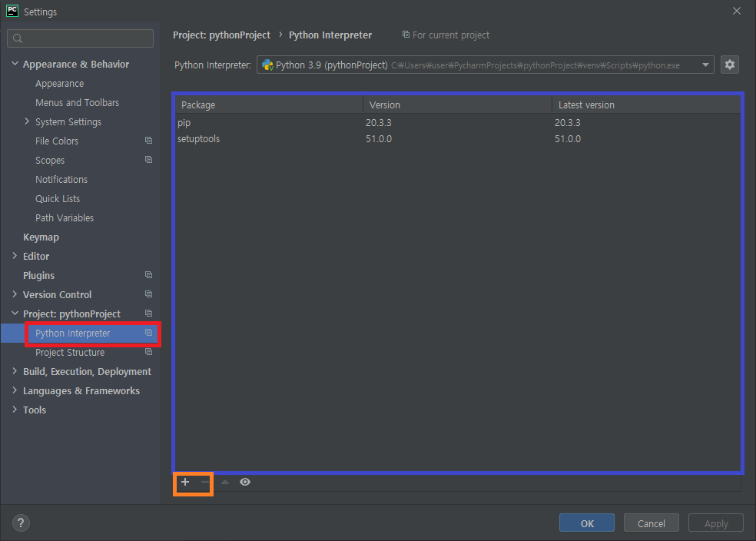Click into the settings search field
Viewport: 756px width, 541px height.
point(81,38)
